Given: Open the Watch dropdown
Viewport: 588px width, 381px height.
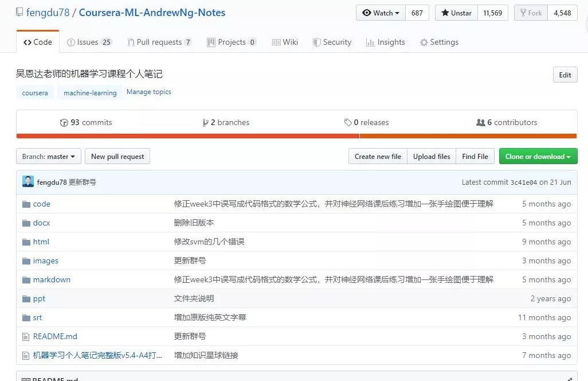Looking at the screenshot, I should pyautogui.click(x=381, y=13).
